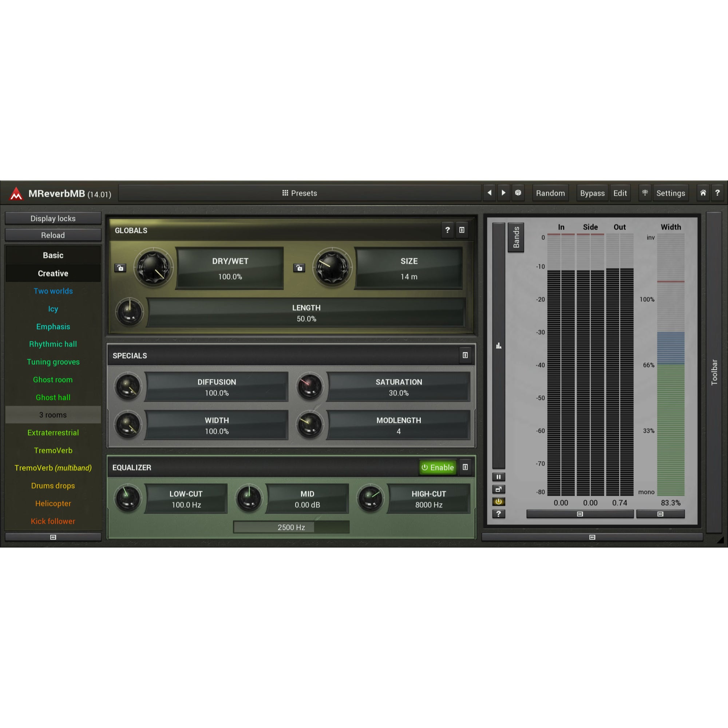Click the Equalizer panel menu icon
The height and width of the screenshot is (728, 728).
click(465, 467)
